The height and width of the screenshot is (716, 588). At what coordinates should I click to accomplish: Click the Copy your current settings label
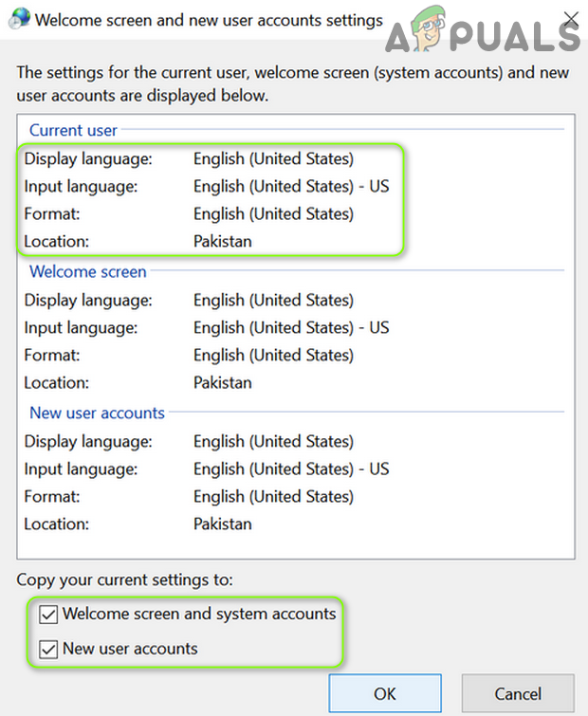(124, 579)
